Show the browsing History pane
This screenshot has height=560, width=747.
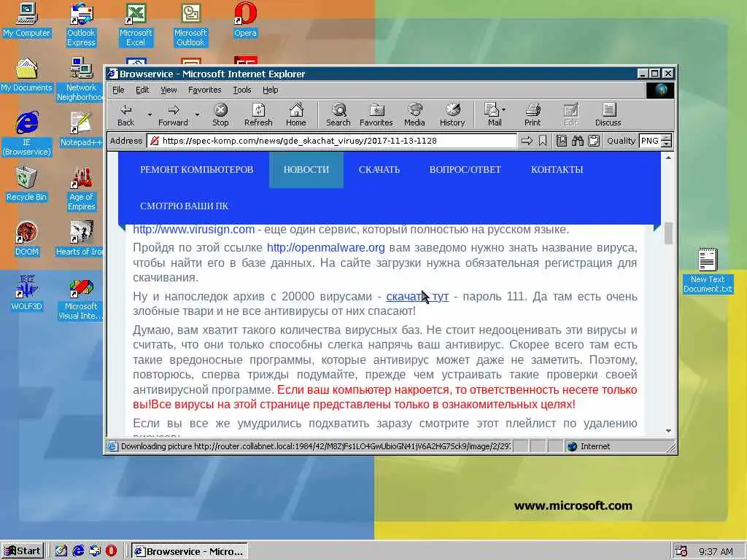tap(452, 114)
